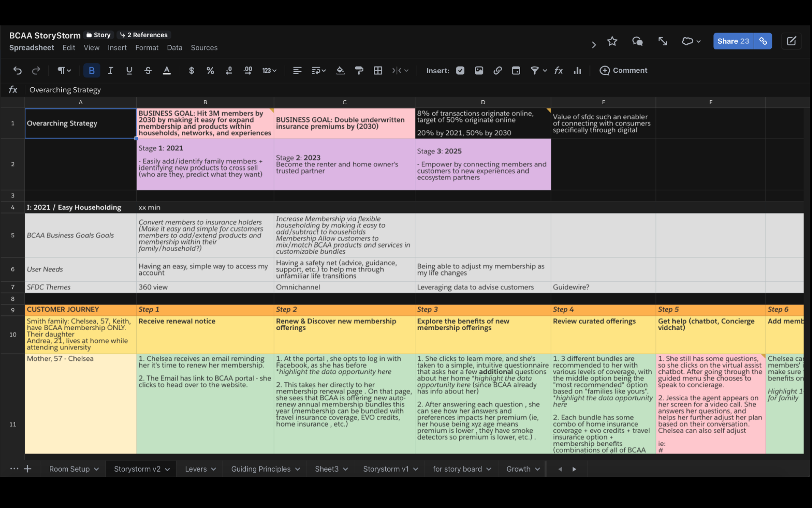Select row 5 header
This screenshot has height=508, width=812.
[x=13, y=235]
